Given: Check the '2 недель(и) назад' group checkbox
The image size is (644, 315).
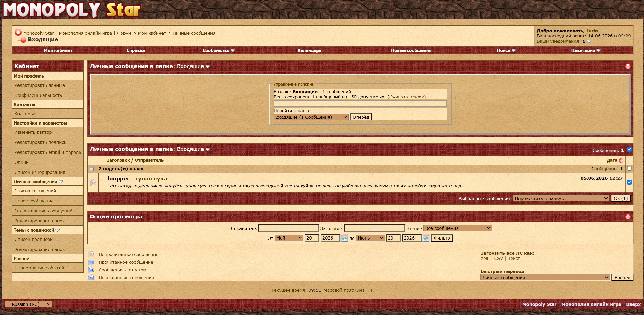Looking at the screenshot, I should pos(629,168).
